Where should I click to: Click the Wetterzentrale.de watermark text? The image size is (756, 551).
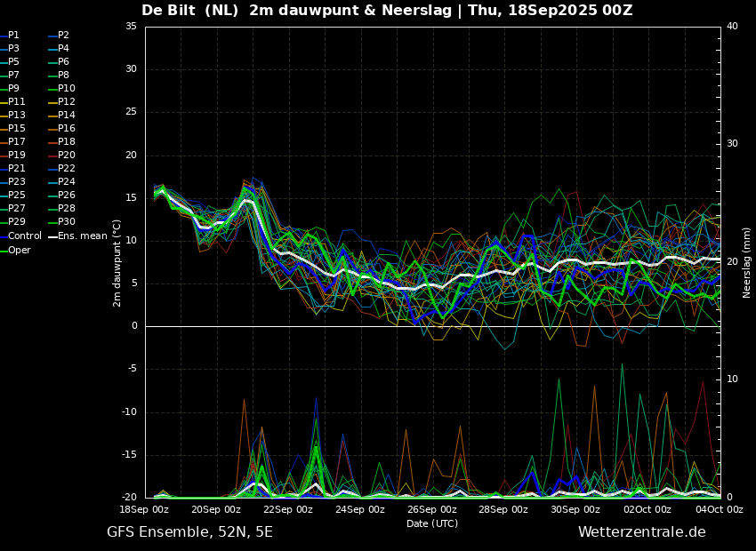(642, 532)
